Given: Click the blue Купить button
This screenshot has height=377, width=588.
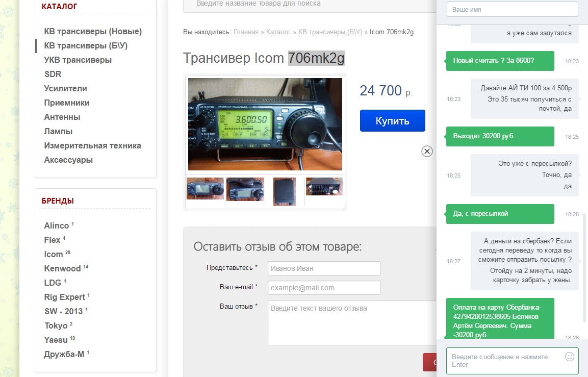Looking at the screenshot, I should tap(392, 121).
